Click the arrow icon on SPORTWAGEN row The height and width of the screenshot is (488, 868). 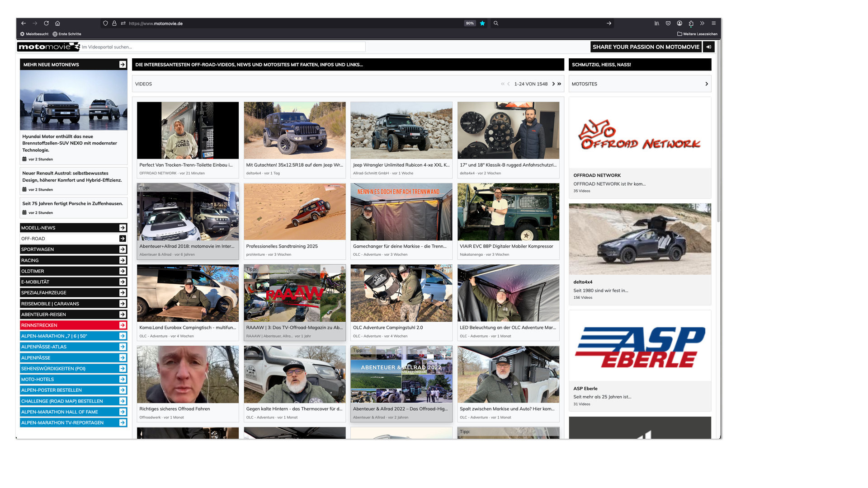[x=123, y=249]
